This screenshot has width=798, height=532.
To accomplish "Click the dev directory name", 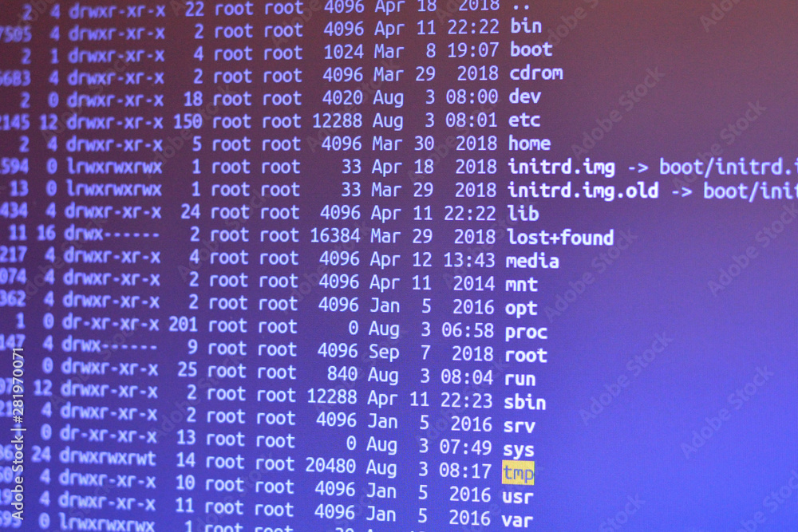I will tap(525, 97).
